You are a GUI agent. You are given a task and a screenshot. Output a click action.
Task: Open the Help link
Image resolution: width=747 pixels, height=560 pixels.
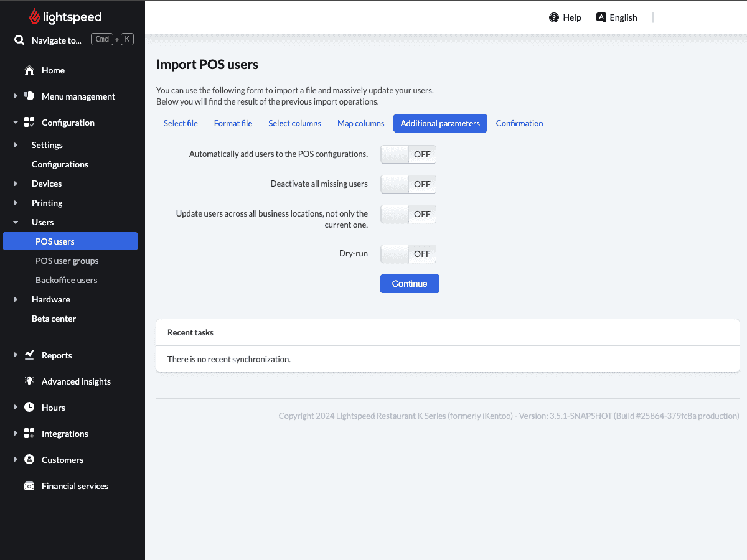(x=565, y=17)
